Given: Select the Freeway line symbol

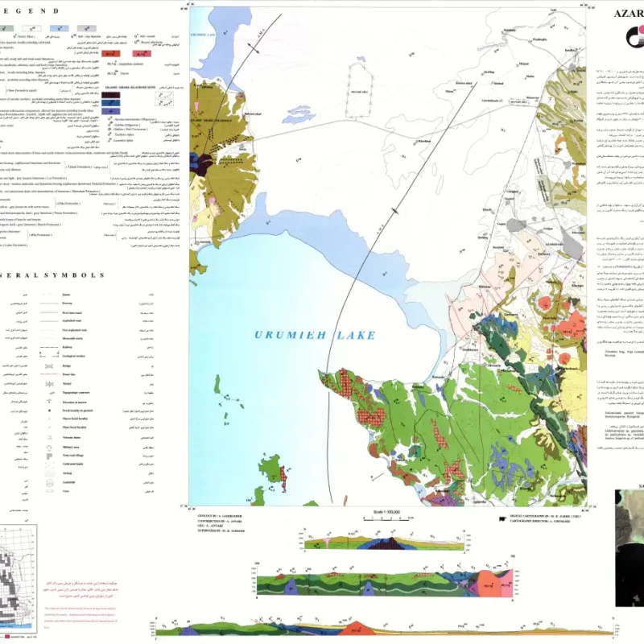Looking at the screenshot, I should pyautogui.click(x=49, y=303).
